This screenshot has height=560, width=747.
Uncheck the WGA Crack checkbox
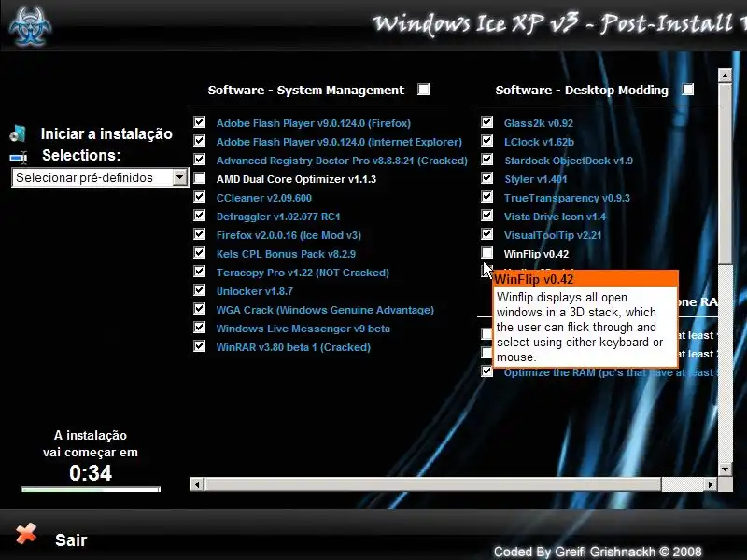(x=200, y=309)
